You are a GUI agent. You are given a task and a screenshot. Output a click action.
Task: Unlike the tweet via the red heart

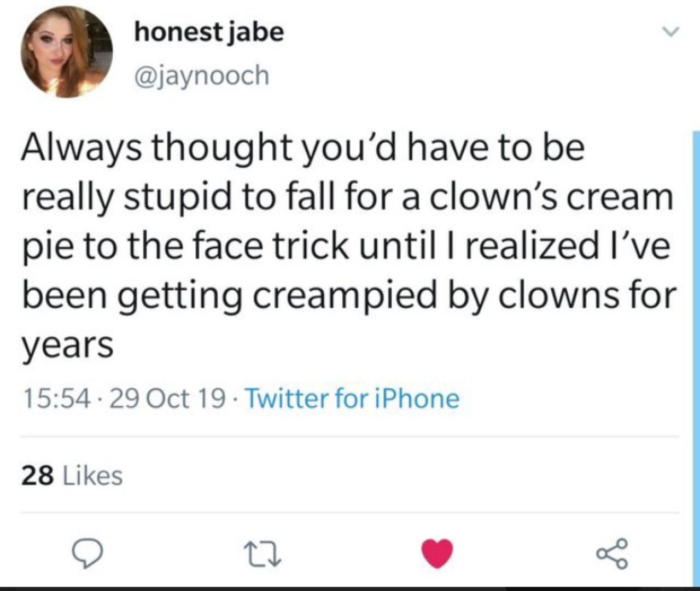(x=437, y=554)
